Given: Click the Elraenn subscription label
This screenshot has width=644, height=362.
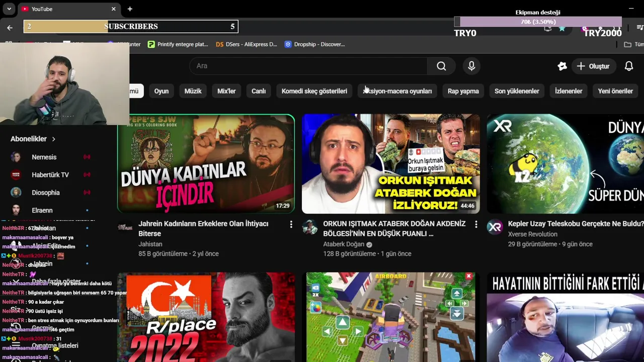Looking at the screenshot, I should tap(42, 210).
